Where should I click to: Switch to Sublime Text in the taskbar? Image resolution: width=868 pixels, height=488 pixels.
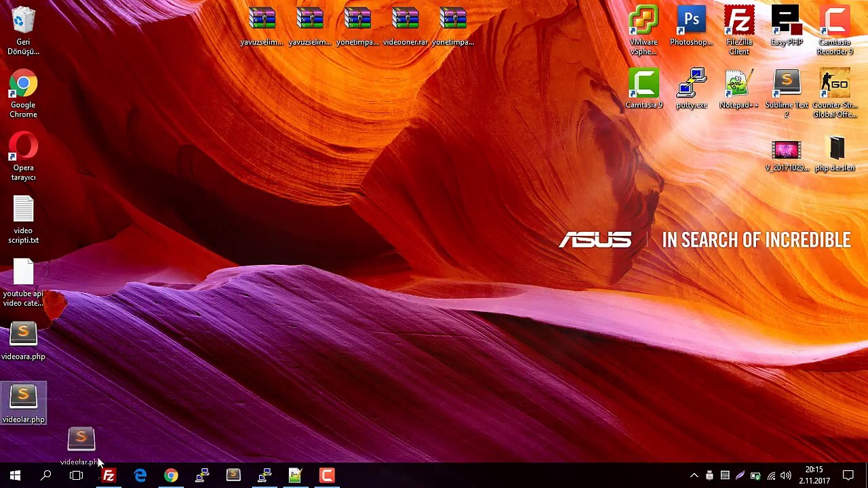[x=233, y=476]
